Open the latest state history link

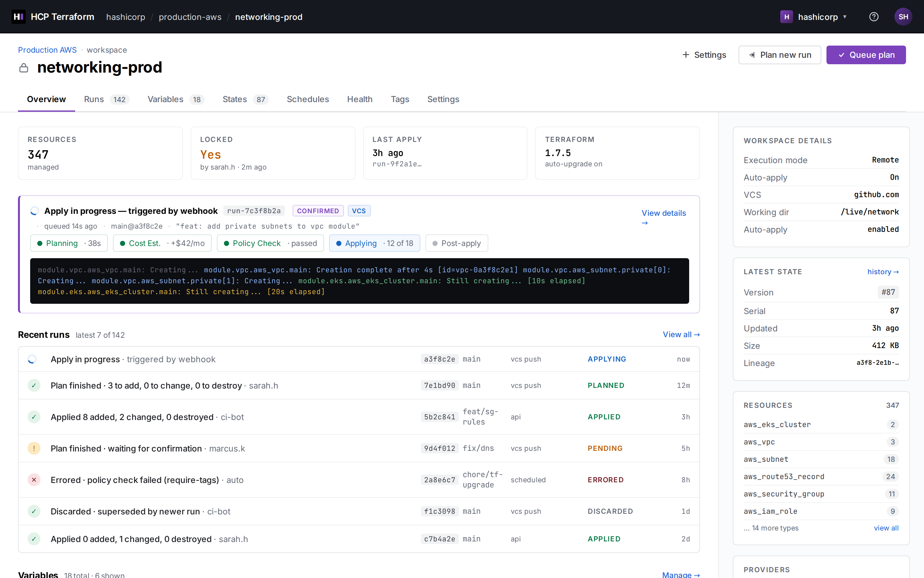click(x=883, y=272)
